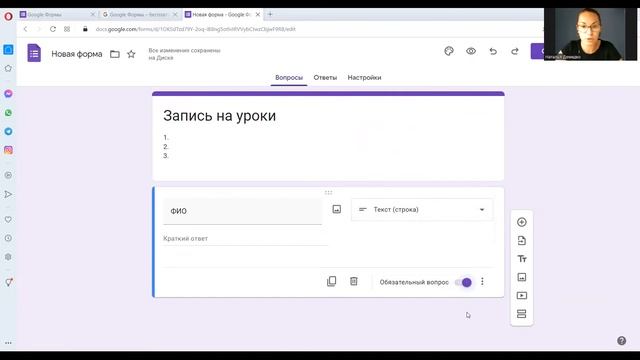Add a new question via plus icon
The width and height of the screenshot is (640, 360).
(x=522, y=222)
